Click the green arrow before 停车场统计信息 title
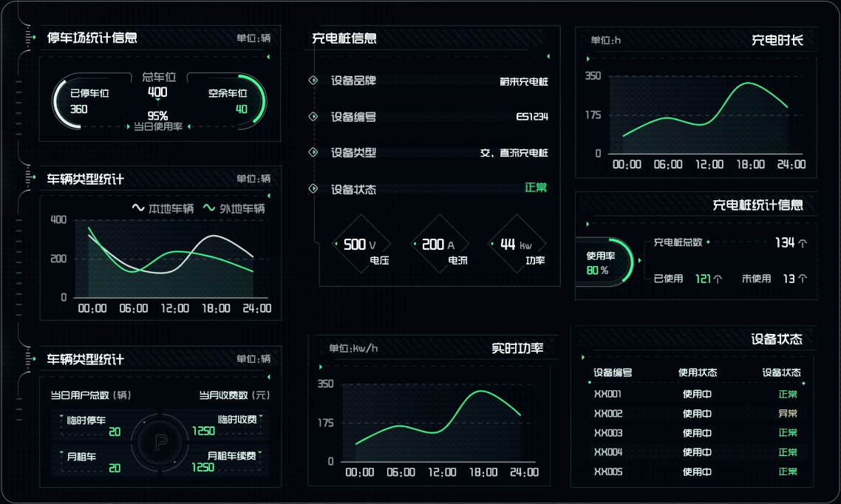 [33, 37]
